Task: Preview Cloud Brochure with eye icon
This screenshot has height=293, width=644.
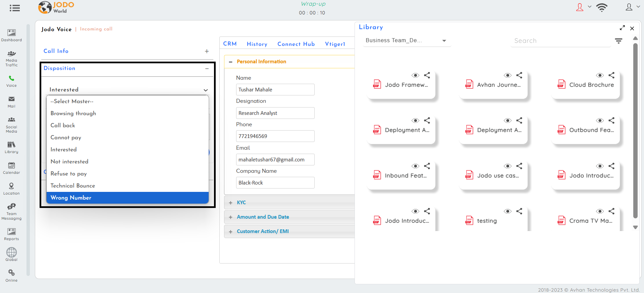Action: tap(600, 75)
